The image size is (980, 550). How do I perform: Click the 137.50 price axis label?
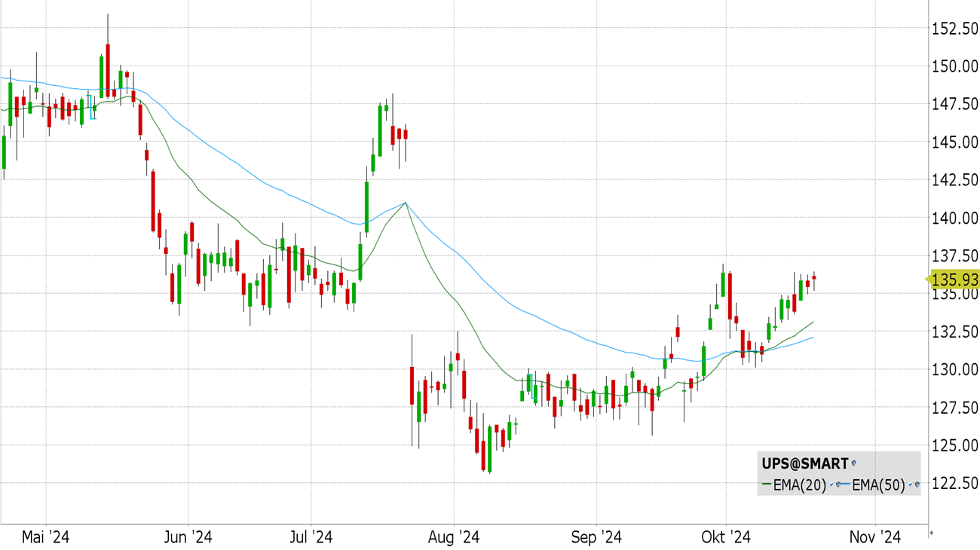click(955, 255)
